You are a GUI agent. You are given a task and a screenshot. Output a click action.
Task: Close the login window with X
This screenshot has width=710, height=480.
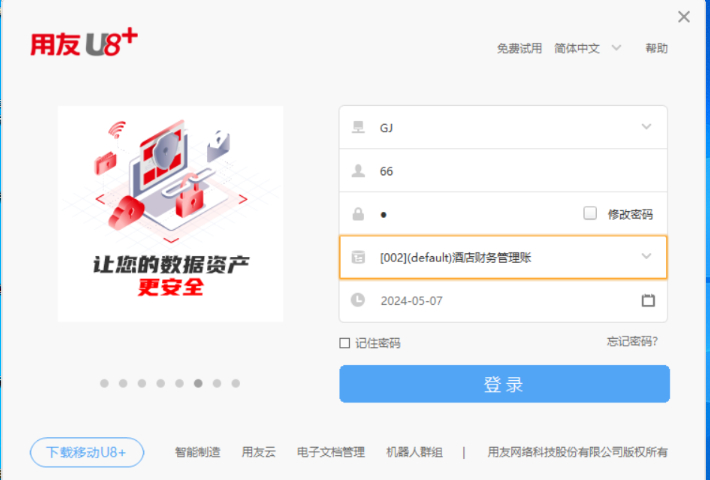coord(684,17)
